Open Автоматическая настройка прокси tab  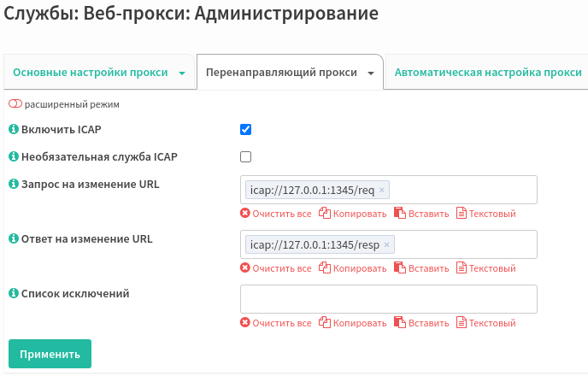[x=488, y=73]
